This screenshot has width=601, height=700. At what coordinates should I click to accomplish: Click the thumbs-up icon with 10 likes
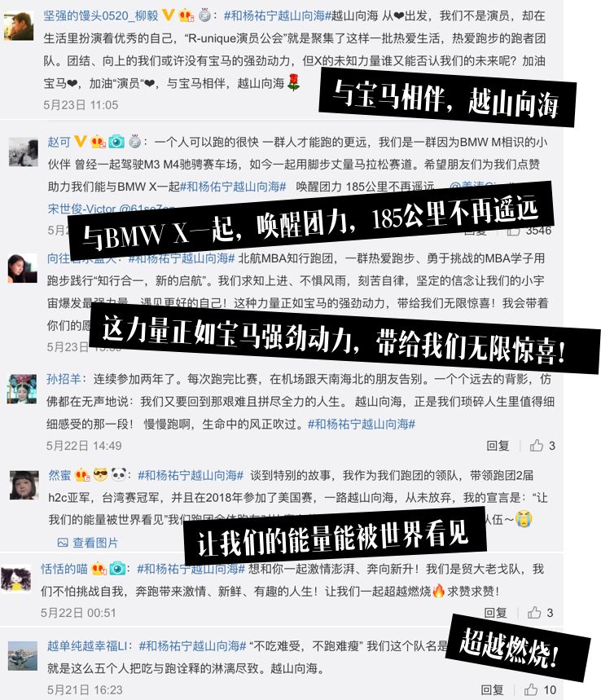530,689
